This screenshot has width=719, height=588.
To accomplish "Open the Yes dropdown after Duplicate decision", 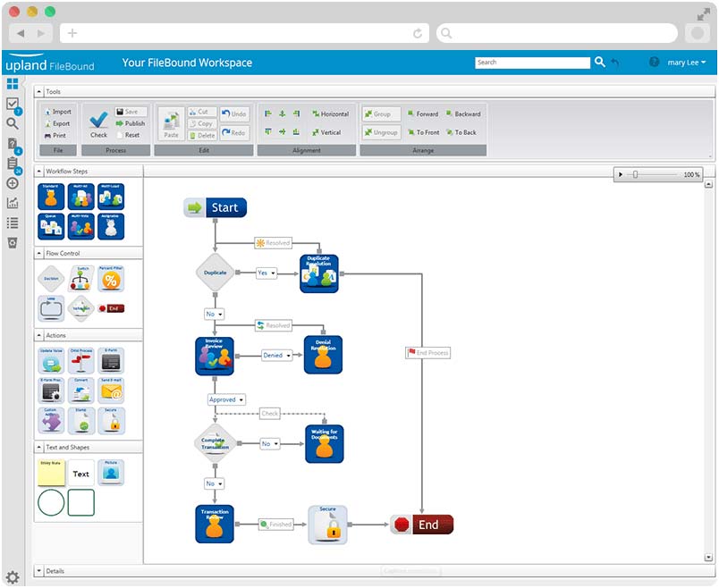I will click(x=266, y=273).
